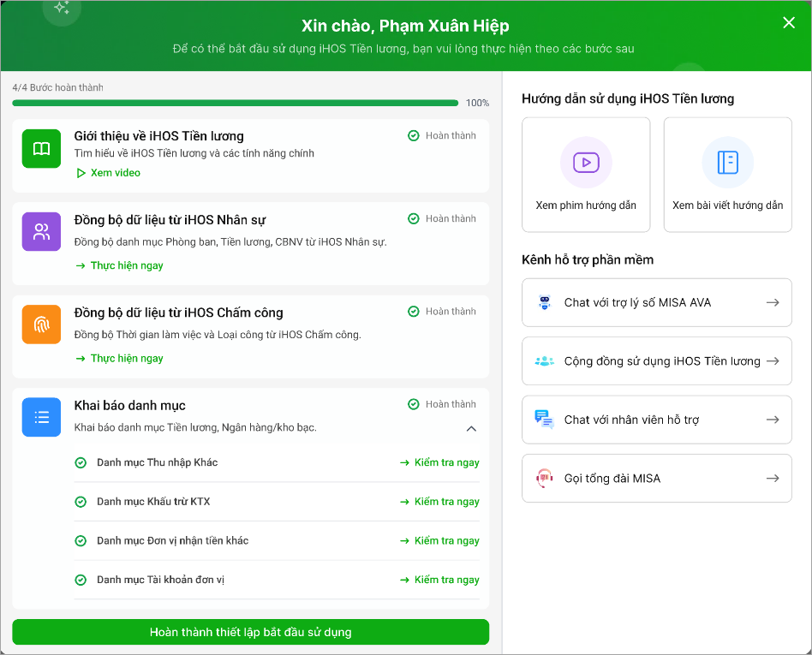The height and width of the screenshot is (655, 812).
Task: Click Kiểm tra ngay for Khấu trừ KTX
Action: point(439,502)
